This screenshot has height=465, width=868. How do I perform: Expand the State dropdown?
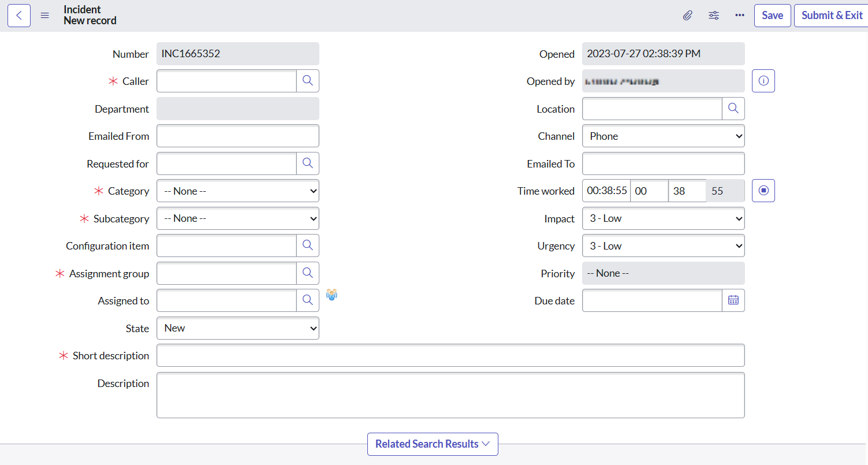(x=237, y=328)
